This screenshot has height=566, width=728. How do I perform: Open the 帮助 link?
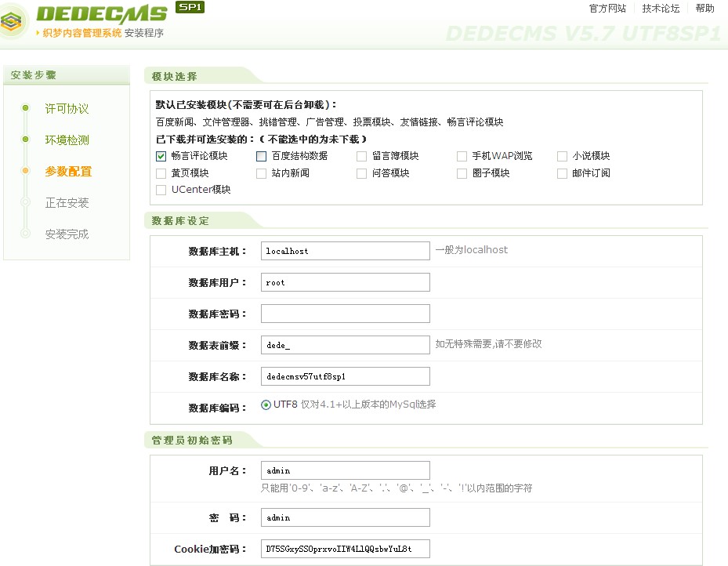pos(704,9)
